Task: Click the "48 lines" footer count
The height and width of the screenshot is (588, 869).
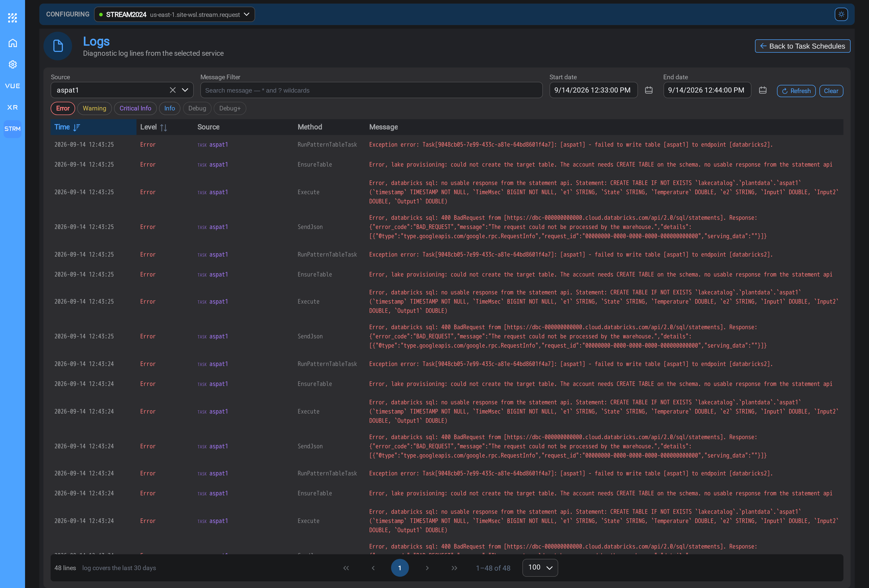Action: coord(65,568)
